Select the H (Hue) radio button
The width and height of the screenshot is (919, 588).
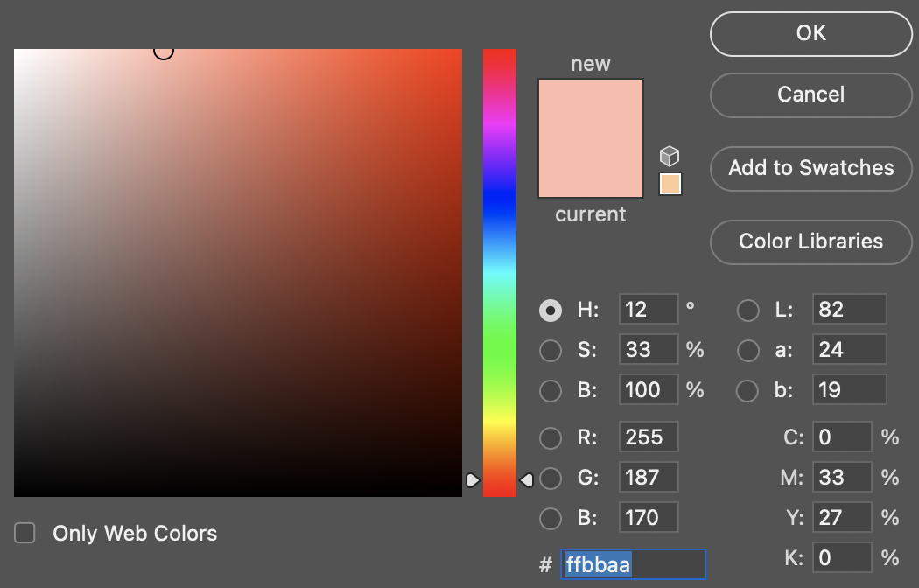[551, 310]
